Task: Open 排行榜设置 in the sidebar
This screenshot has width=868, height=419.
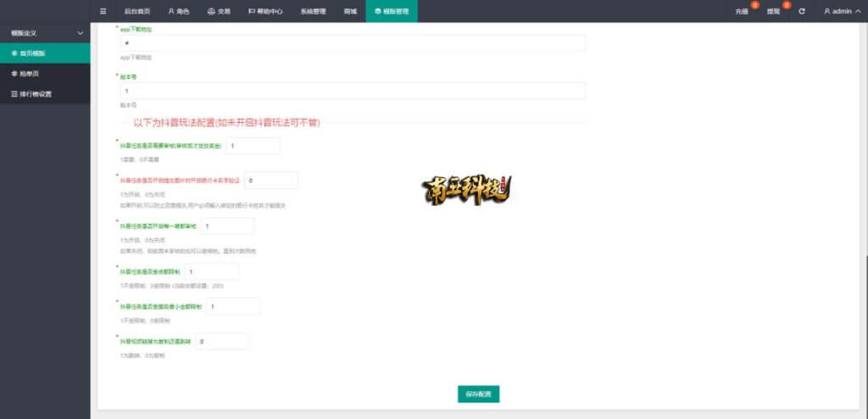Action: [x=45, y=94]
